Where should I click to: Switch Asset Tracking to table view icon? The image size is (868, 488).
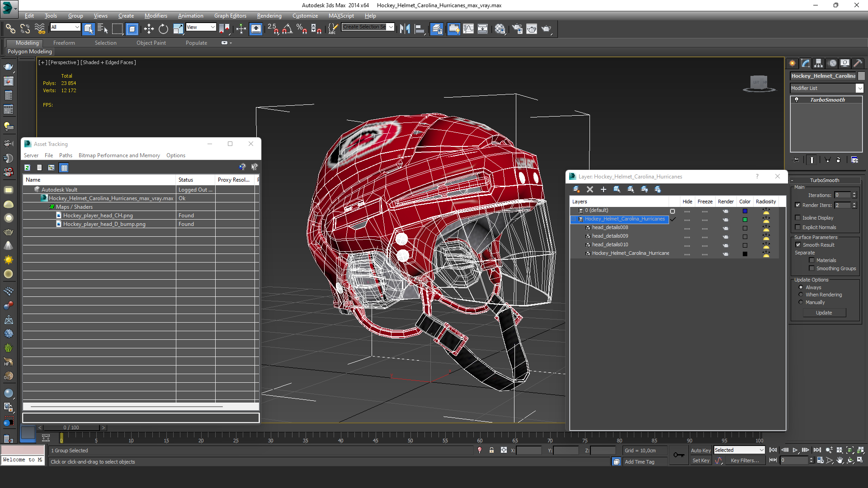[x=64, y=168]
